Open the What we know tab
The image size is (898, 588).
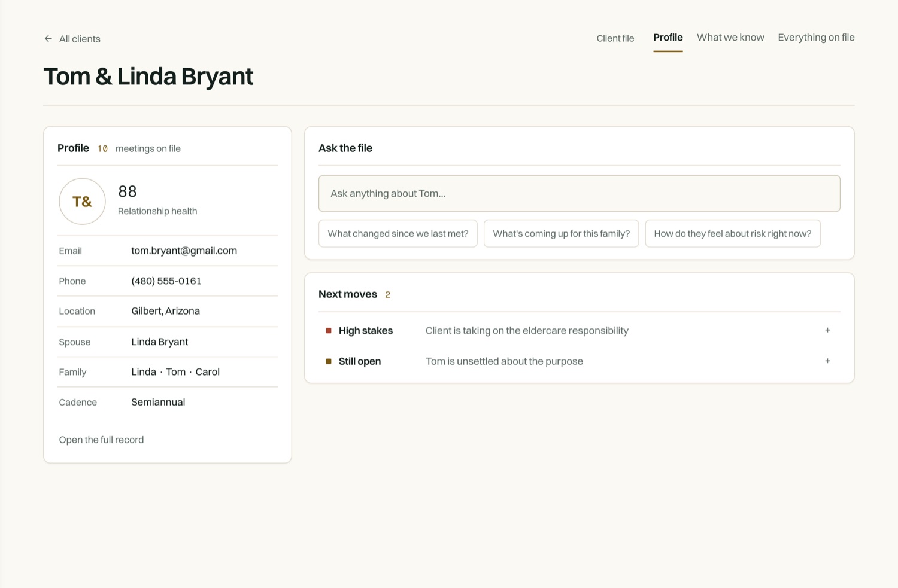[730, 38]
